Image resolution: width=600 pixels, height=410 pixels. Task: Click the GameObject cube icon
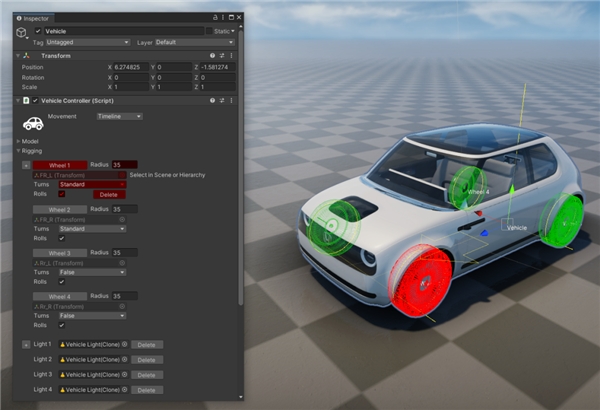(21, 33)
